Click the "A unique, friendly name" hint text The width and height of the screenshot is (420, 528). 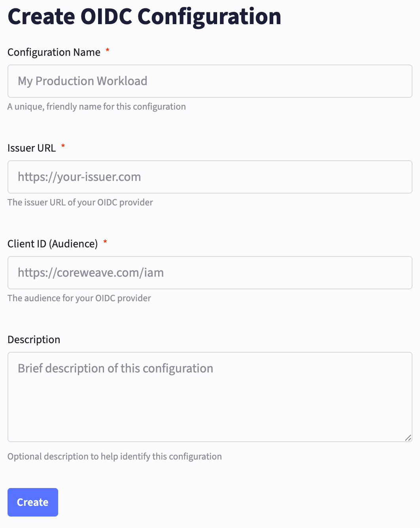pos(96,106)
